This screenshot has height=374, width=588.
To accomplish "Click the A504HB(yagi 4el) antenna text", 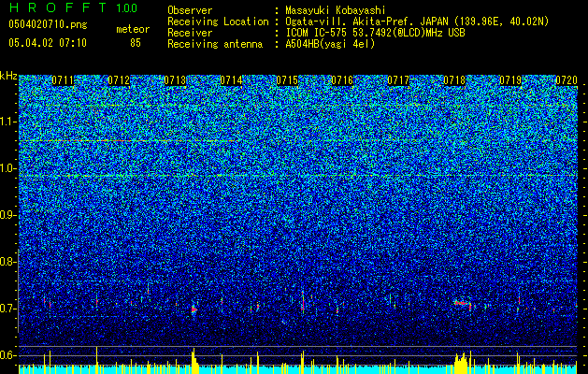I will (x=330, y=44).
